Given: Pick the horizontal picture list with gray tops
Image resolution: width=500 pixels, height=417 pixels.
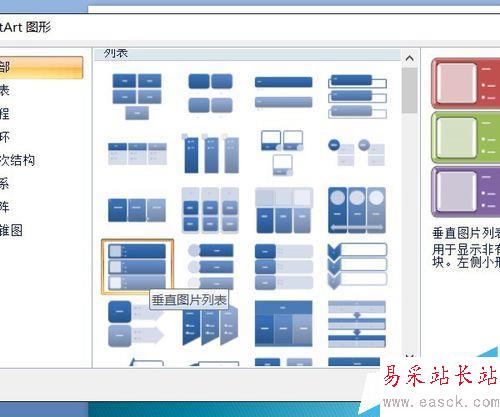Looking at the screenshot, I should click(x=284, y=210).
